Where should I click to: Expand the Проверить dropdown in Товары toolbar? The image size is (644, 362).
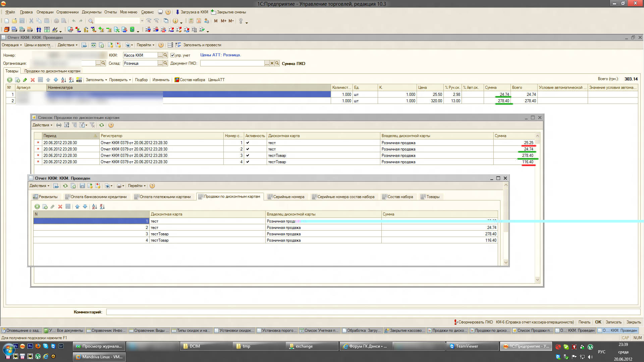[120, 80]
